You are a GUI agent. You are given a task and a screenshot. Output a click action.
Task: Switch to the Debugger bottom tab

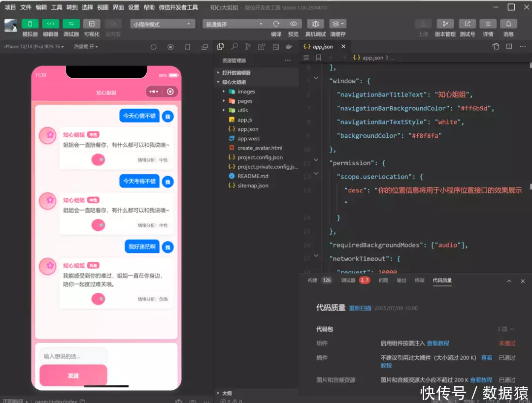coord(348,280)
